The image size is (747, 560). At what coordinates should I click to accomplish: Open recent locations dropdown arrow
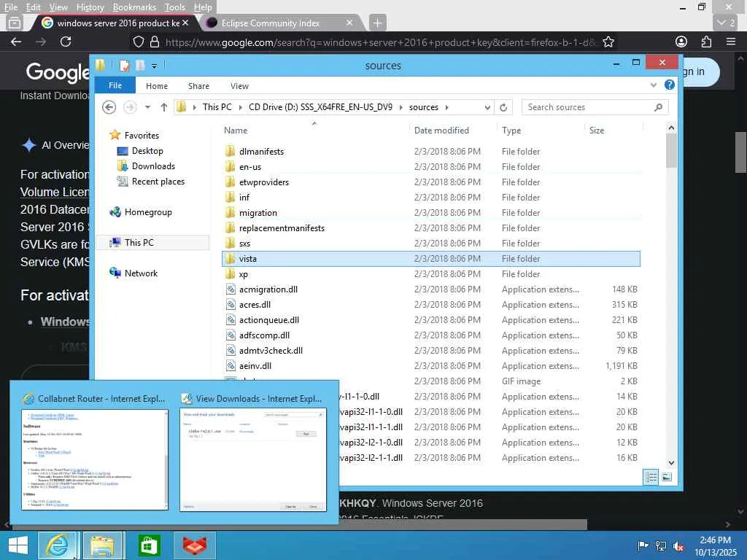click(147, 107)
